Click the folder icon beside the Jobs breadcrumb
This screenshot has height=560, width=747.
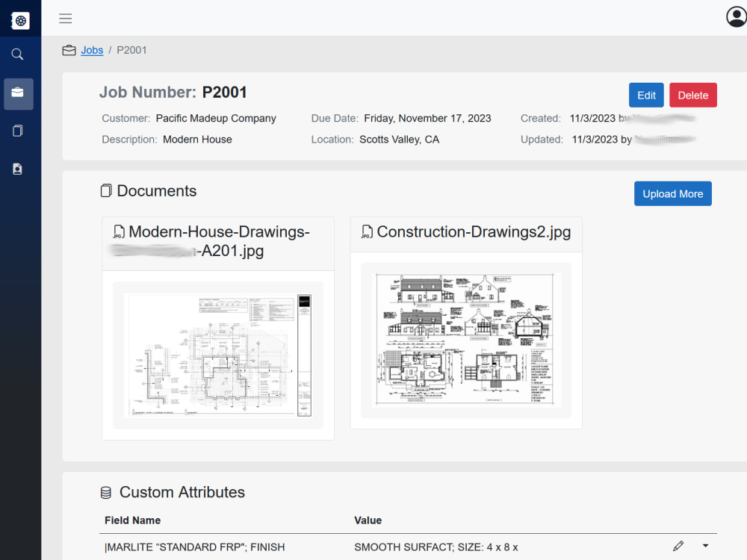(x=68, y=49)
